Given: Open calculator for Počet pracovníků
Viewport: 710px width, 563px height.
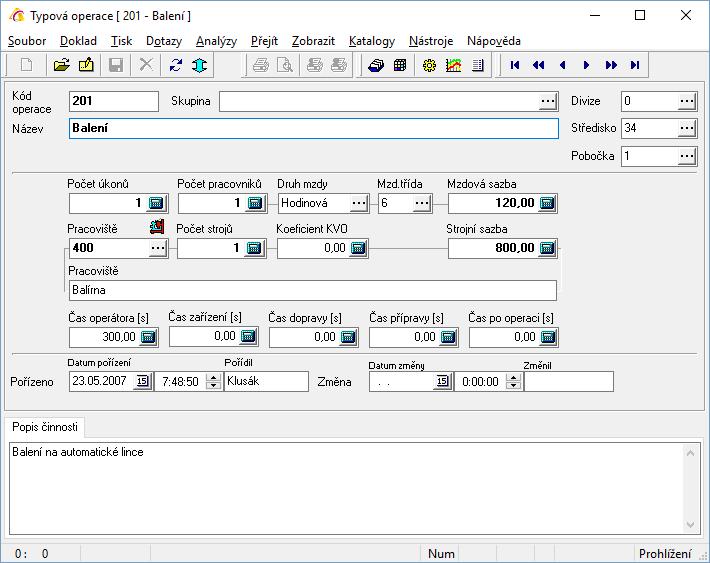Looking at the screenshot, I should coord(255,203).
